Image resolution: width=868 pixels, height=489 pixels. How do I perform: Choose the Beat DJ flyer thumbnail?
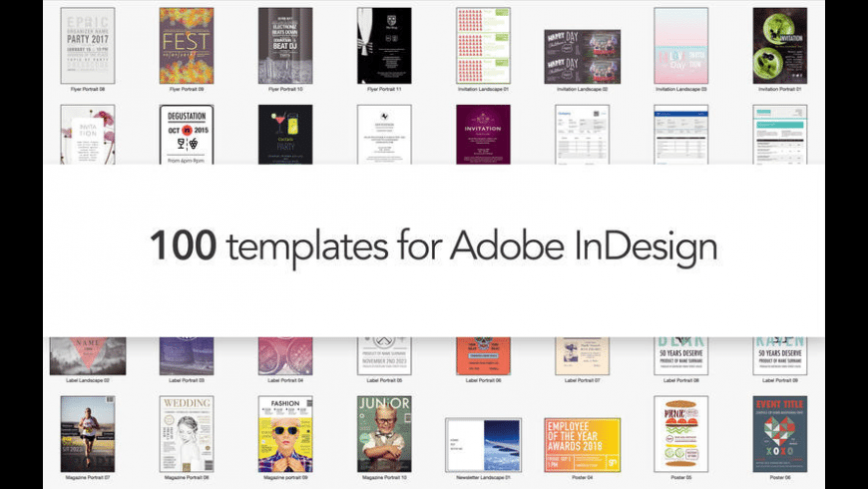[x=285, y=46]
